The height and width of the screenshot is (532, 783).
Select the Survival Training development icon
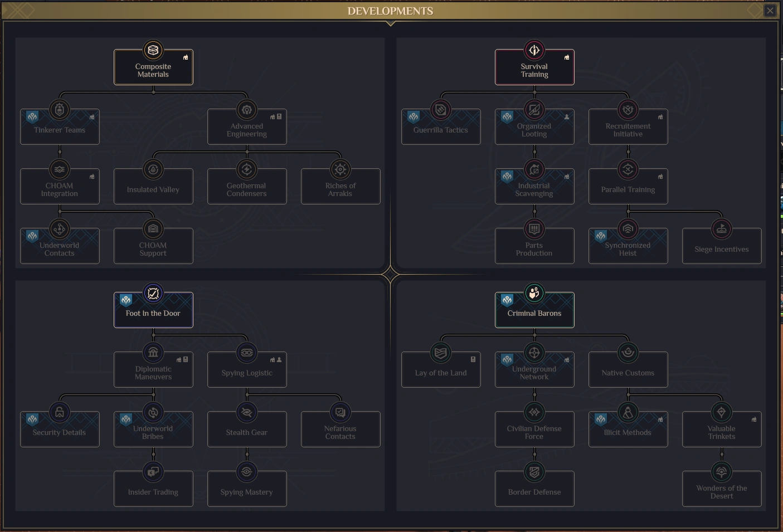pos(534,50)
